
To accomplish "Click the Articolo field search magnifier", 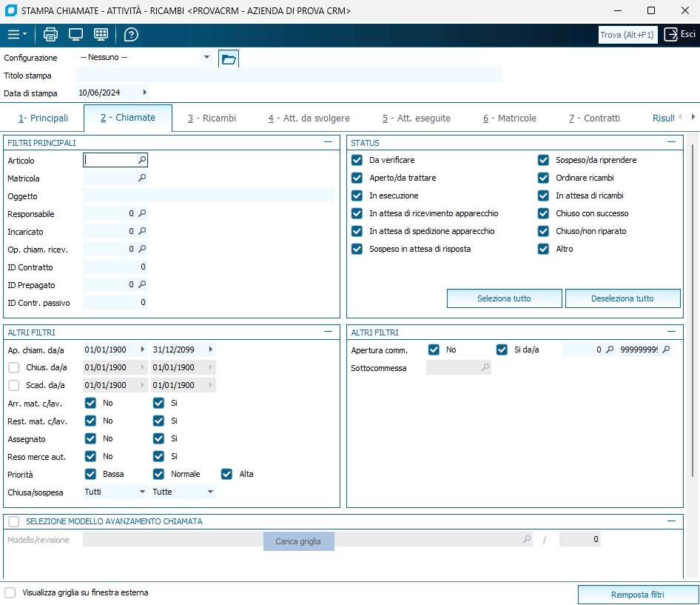I will click(142, 160).
